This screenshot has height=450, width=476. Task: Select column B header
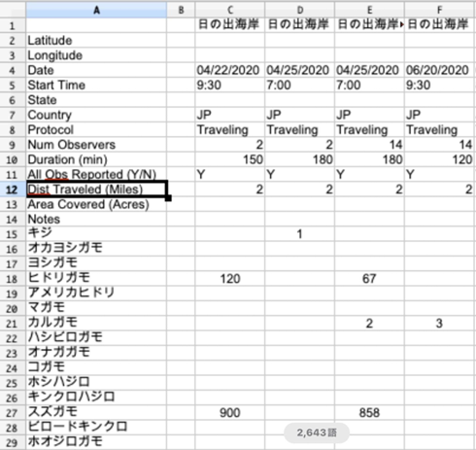pos(181,10)
